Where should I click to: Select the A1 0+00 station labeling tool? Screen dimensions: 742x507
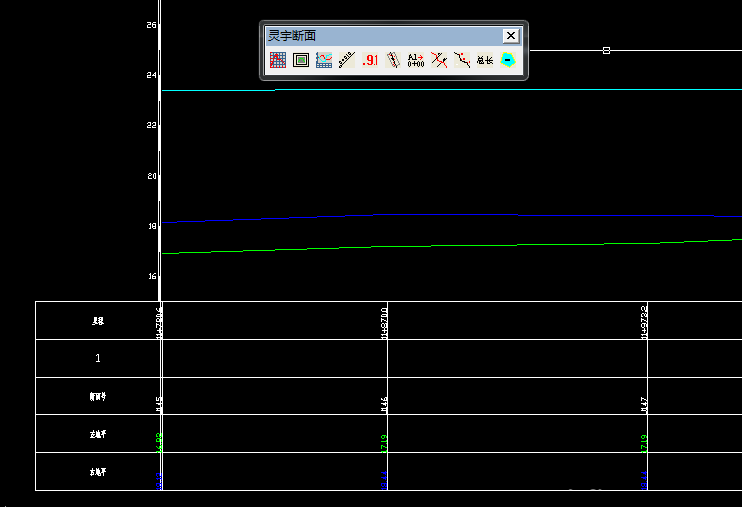point(416,60)
